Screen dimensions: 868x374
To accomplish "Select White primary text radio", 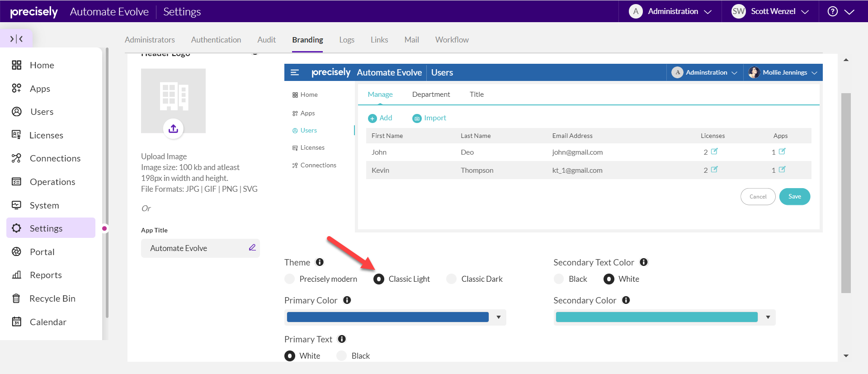I will click(x=290, y=356).
